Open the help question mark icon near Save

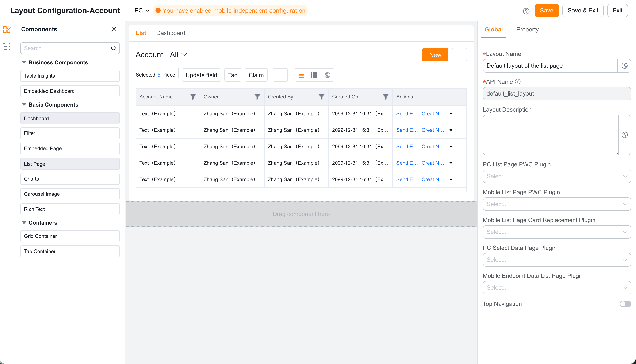coord(526,11)
